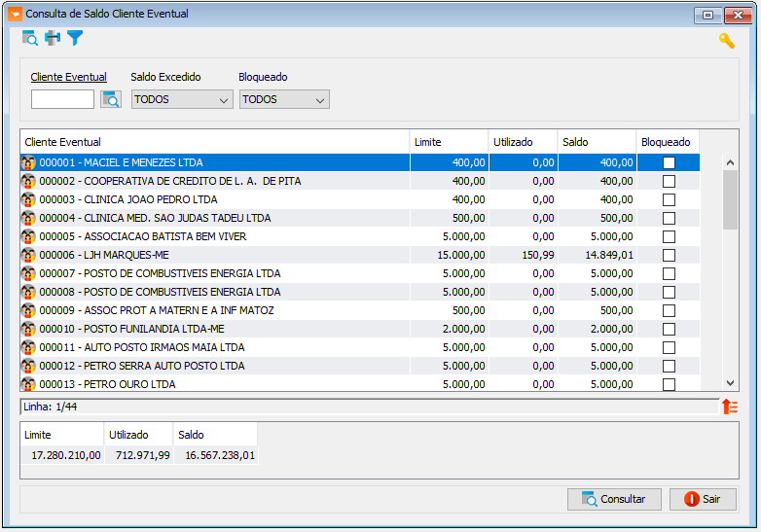Screen dimensions: 761x532
Task: Click the orange sort-ascending list icon
Action: coord(730,407)
